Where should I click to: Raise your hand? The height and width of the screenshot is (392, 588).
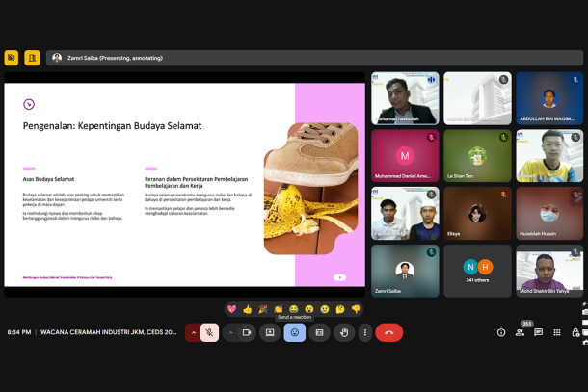point(343,332)
